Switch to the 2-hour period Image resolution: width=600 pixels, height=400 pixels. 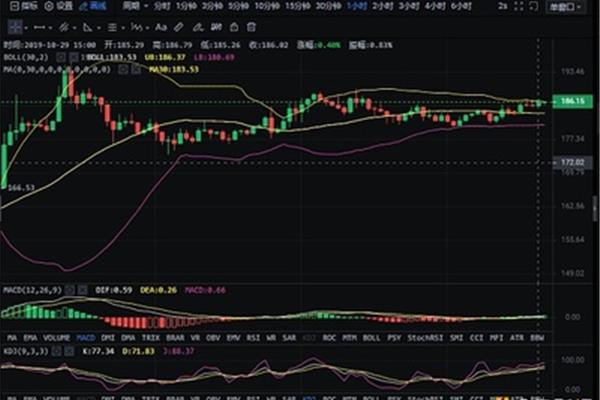(383, 6)
